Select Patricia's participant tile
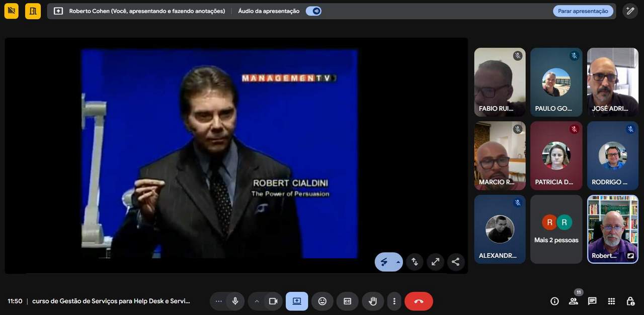Viewport: 644px width, 315px height. (556, 156)
